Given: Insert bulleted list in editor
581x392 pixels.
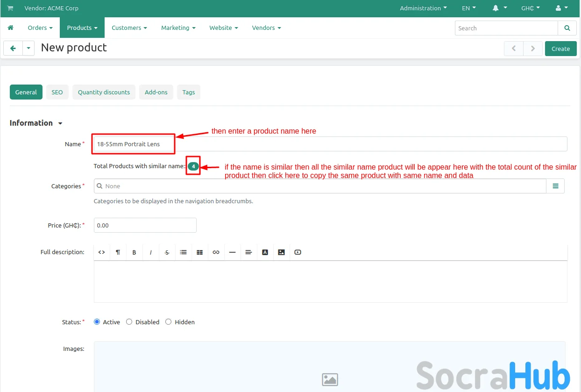Looking at the screenshot, I should (x=184, y=252).
